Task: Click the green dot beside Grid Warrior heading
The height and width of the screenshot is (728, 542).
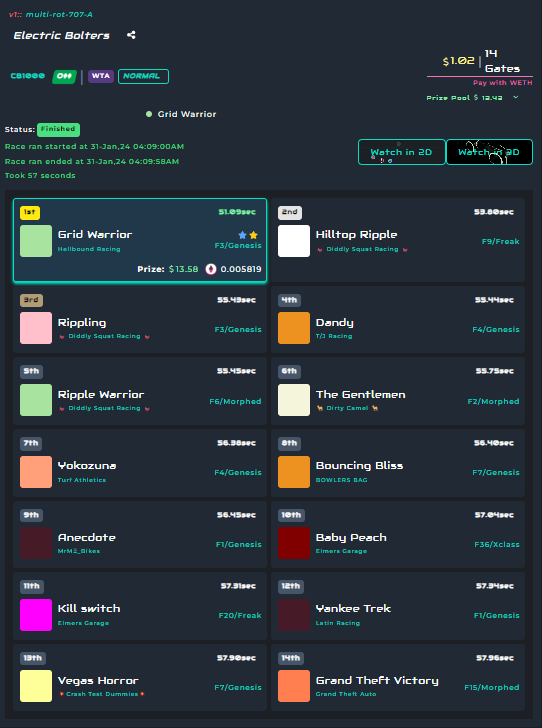Action: 149,114
